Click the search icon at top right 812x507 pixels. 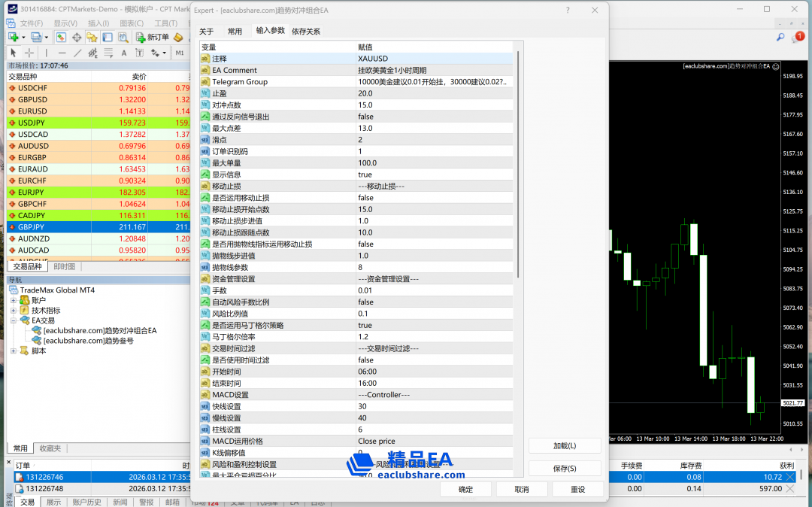(780, 37)
